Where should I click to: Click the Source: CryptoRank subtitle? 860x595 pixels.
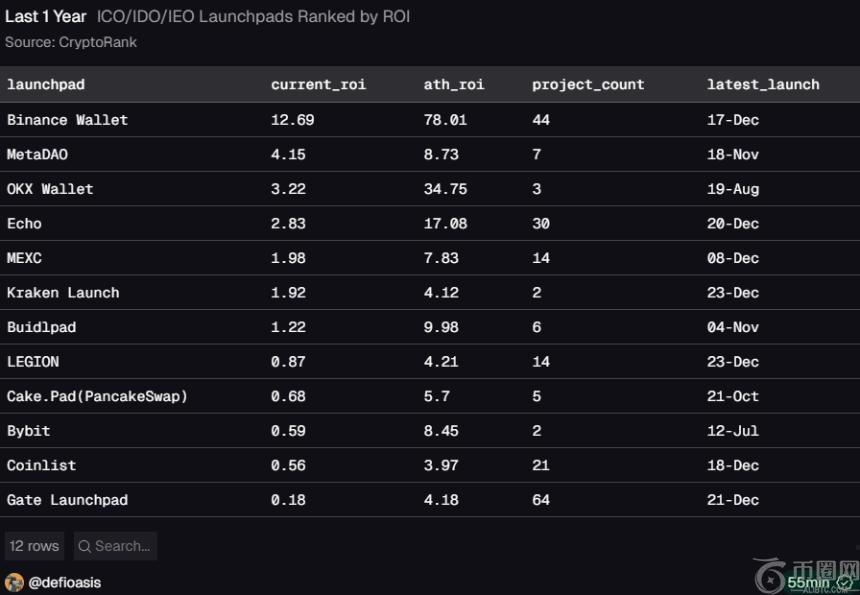(71, 42)
